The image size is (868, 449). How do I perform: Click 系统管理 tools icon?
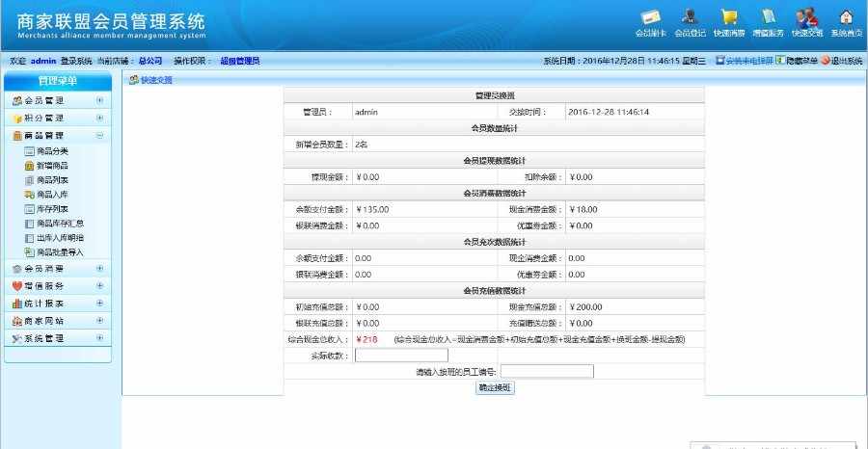17,338
